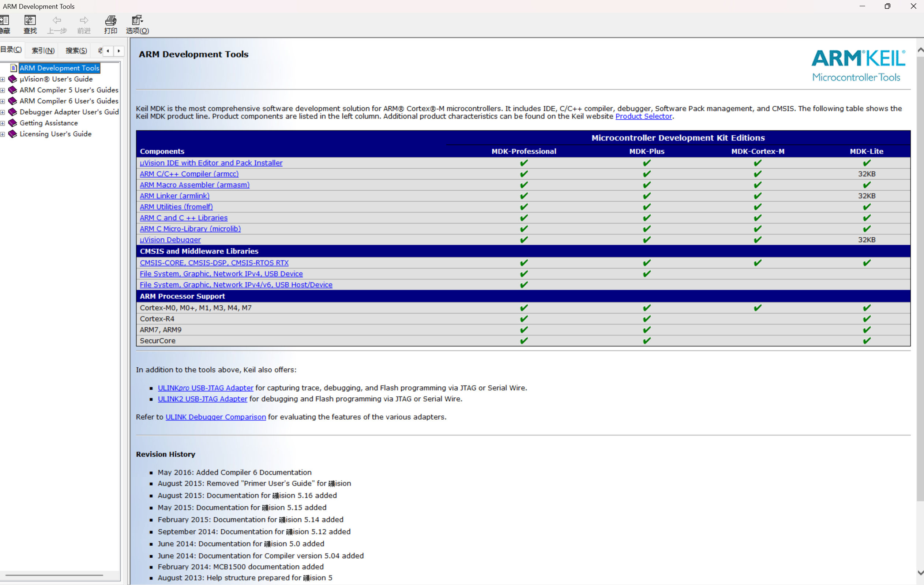Open the ULINK Debugger Comparison link
Image resolution: width=924 pixels, height=585 pixels.
[x=216, y=417]
